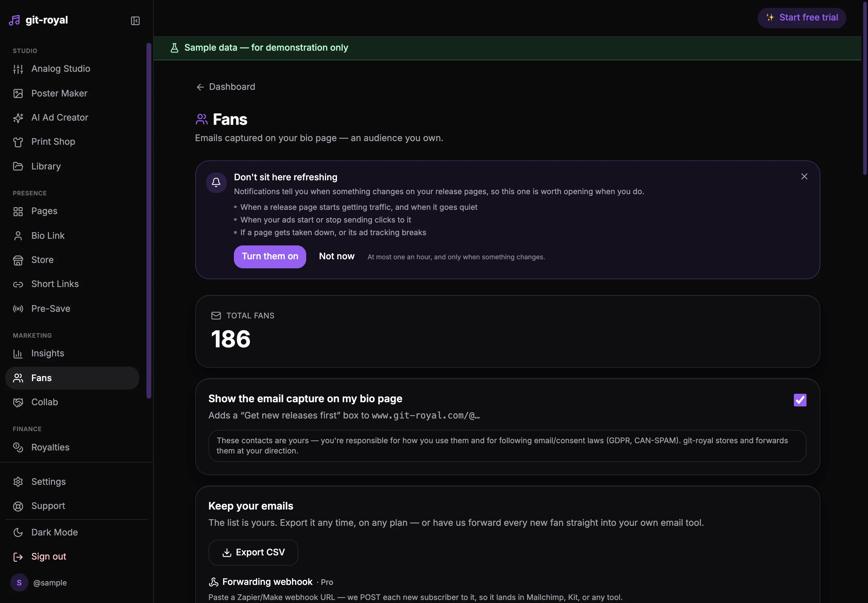
Task: Open Print Shop t-shirt icon
Action: pyautogui.click(x=18, y=142)
